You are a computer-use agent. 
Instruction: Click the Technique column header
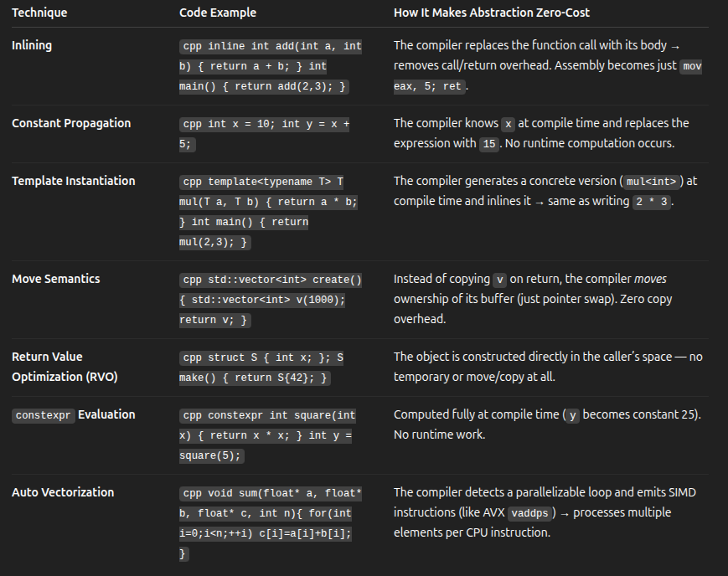click(39, 13)
